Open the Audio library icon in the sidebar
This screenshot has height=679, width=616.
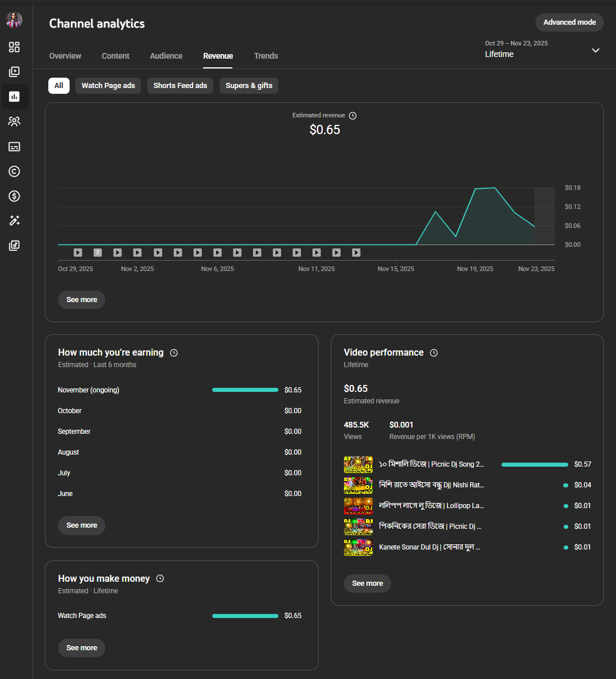point(14,246)
